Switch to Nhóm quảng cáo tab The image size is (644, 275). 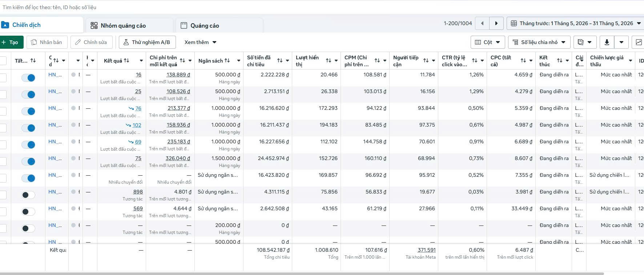130,25
